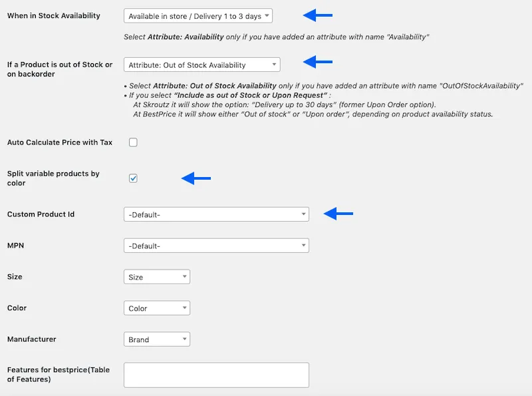
Task: Click the arrow icon of Brand select
Action: point(185,339)
